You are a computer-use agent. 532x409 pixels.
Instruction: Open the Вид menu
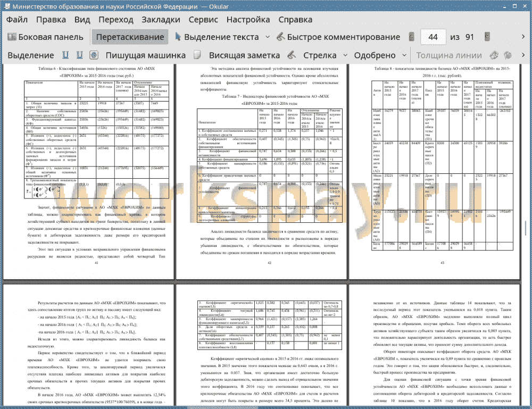(x=82, y=20)
